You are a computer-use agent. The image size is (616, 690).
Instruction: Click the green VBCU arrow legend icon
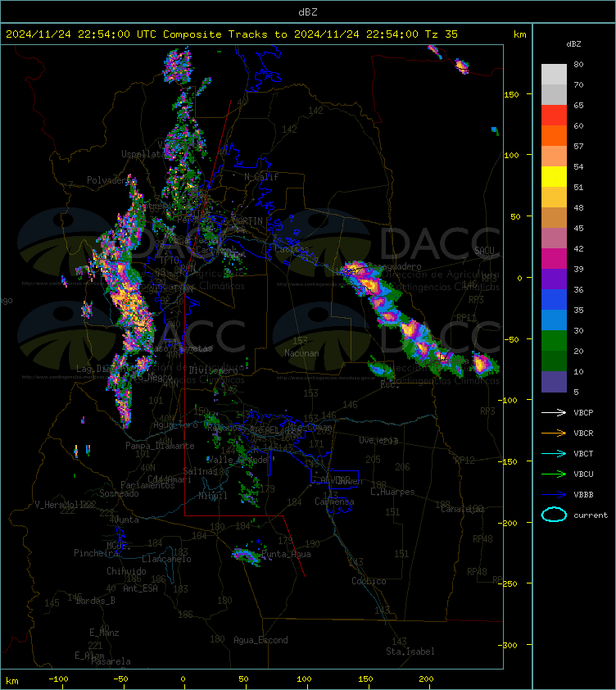pyautogui.click(x=554, y=474)
